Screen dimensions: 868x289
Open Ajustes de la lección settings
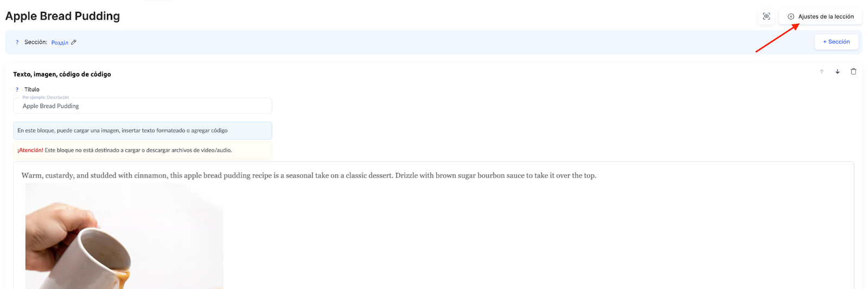[x=820, y=16]
